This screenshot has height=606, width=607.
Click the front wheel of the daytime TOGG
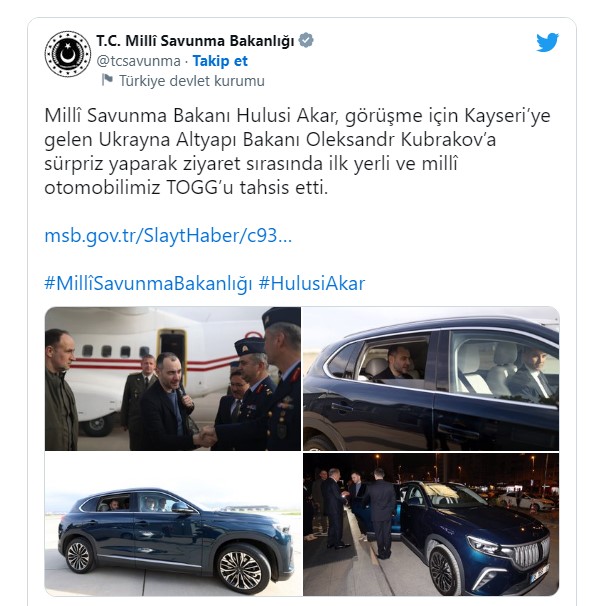pos(240,569)
